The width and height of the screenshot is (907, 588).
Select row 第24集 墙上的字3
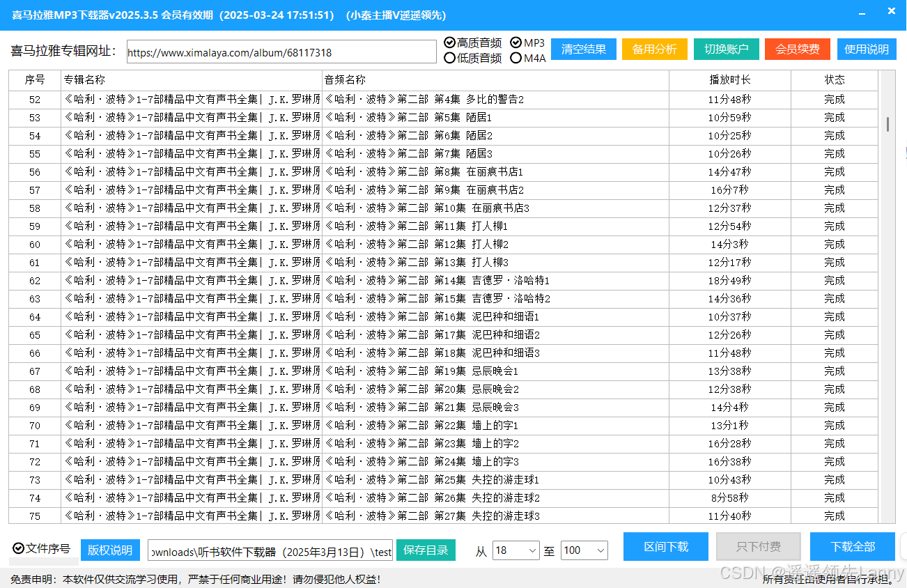pos(444,462)
